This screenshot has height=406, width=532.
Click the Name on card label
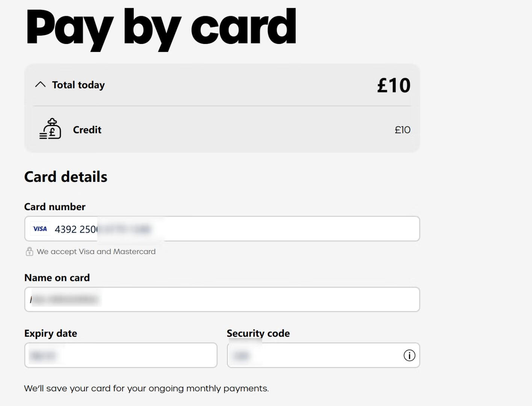point(57,278)
